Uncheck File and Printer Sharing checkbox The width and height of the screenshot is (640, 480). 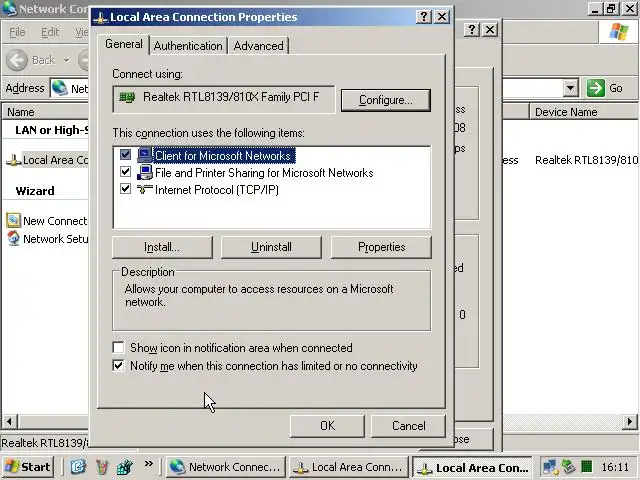point(125,172)
